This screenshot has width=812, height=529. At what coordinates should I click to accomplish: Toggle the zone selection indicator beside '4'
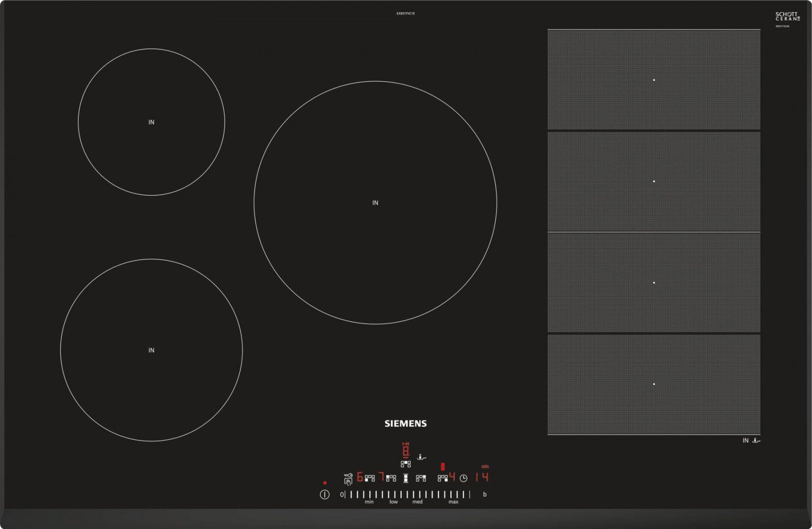point(442,477)
